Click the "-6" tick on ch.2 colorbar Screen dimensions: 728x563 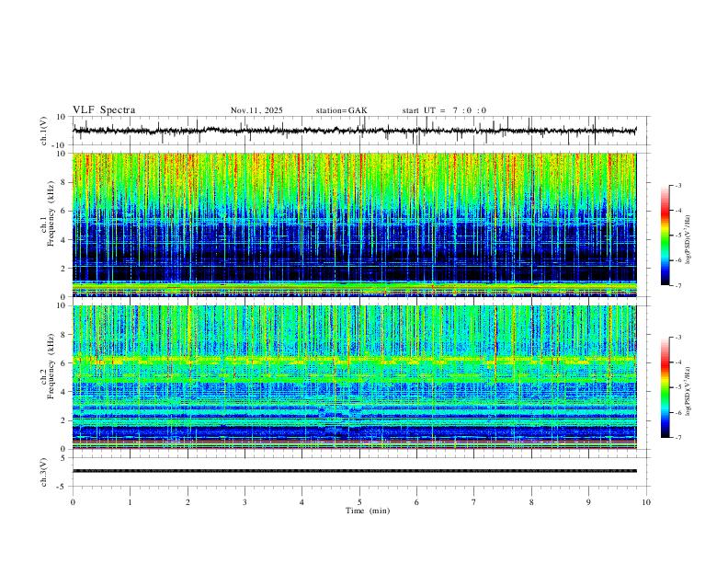click(x=678, y=412)
